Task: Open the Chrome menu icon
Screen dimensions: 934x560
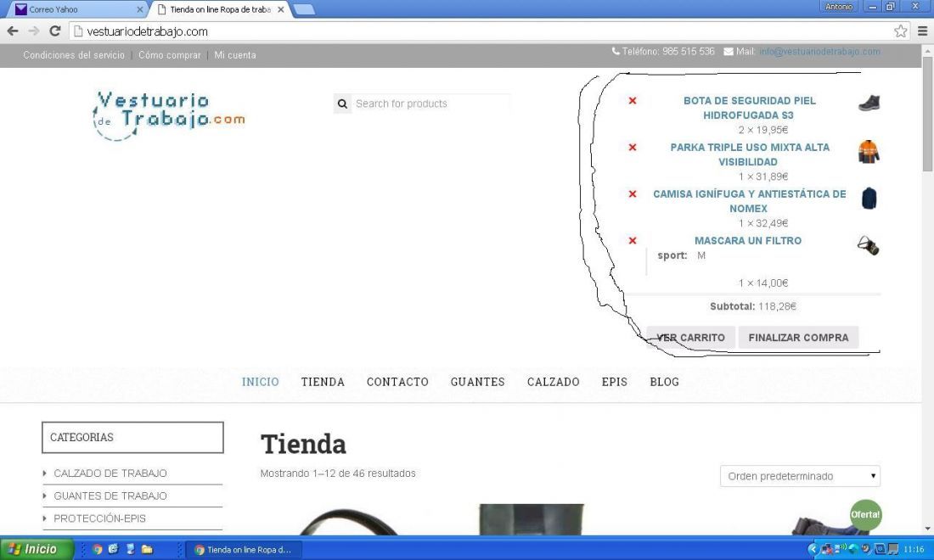Action: coord(922,31)
